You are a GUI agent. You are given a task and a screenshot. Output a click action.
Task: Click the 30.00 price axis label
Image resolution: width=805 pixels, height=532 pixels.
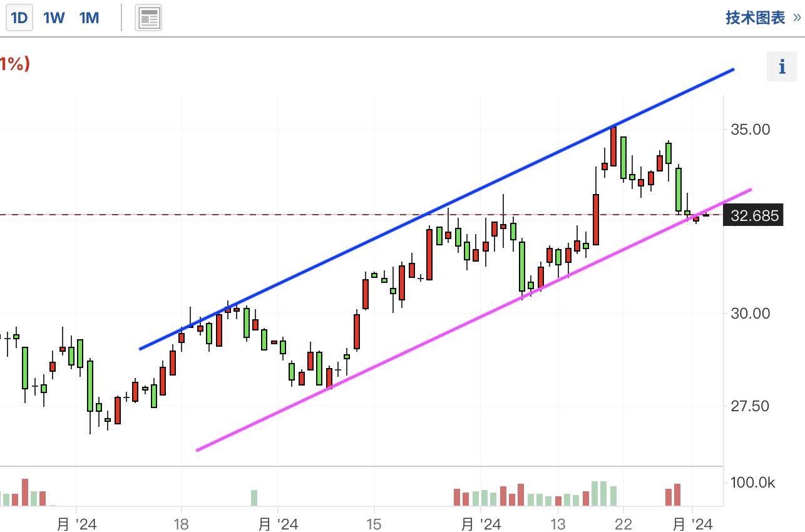pyautogui.click(x=751, y=314)
